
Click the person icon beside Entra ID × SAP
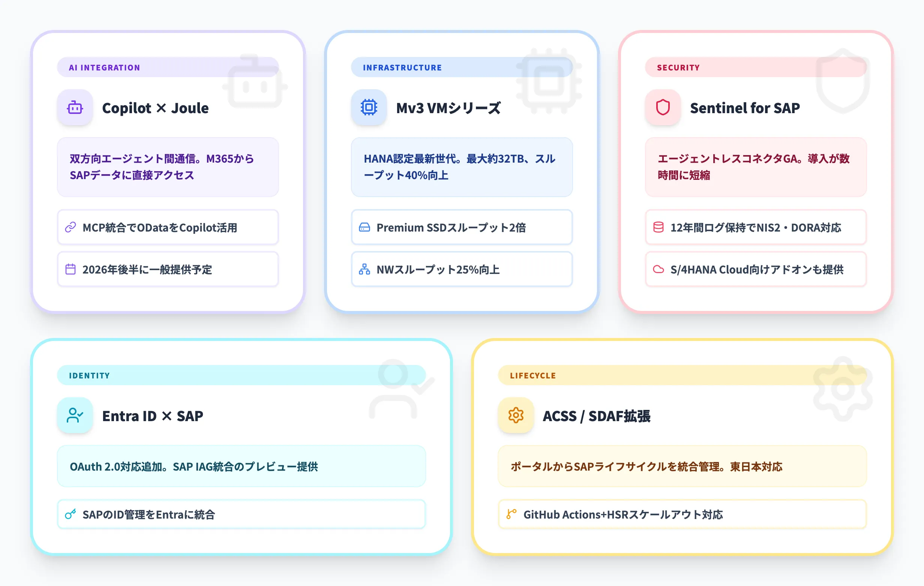(x=75, y=416)
